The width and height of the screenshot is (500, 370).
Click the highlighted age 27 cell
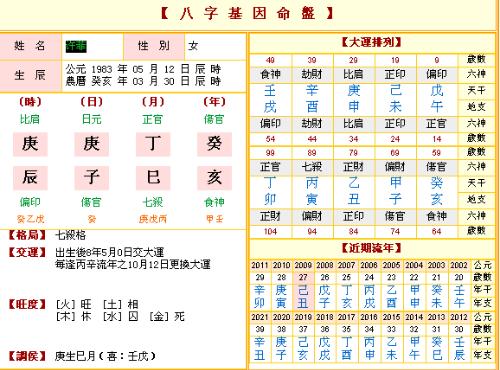[303, 277]
